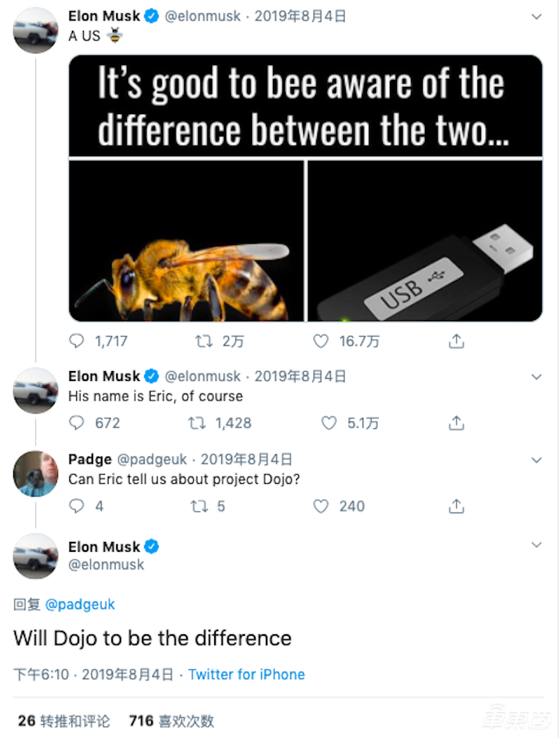Click the verified badge on Padge's mentioned Elon reply
Screen dimensions: 560x738
153,546
